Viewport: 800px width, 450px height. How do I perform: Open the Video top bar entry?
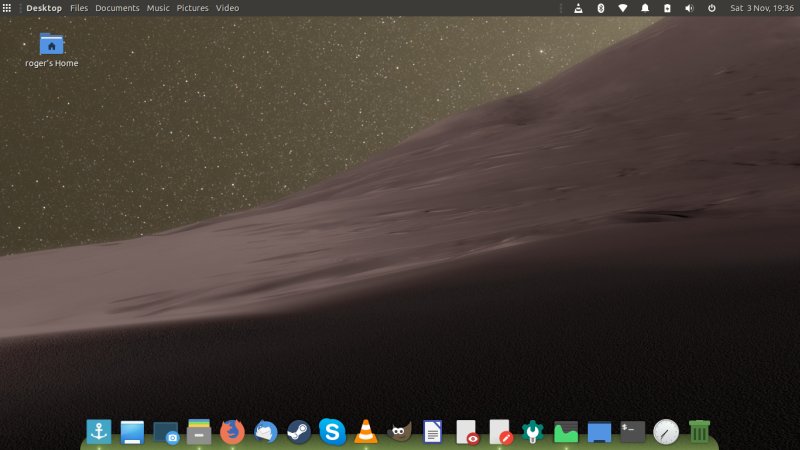[x=227, y=8]
